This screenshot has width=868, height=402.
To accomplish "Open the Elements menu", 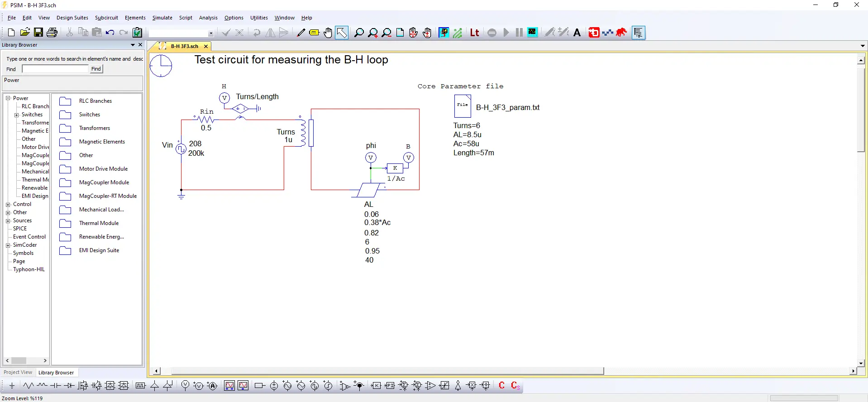I will coord(135,18).
